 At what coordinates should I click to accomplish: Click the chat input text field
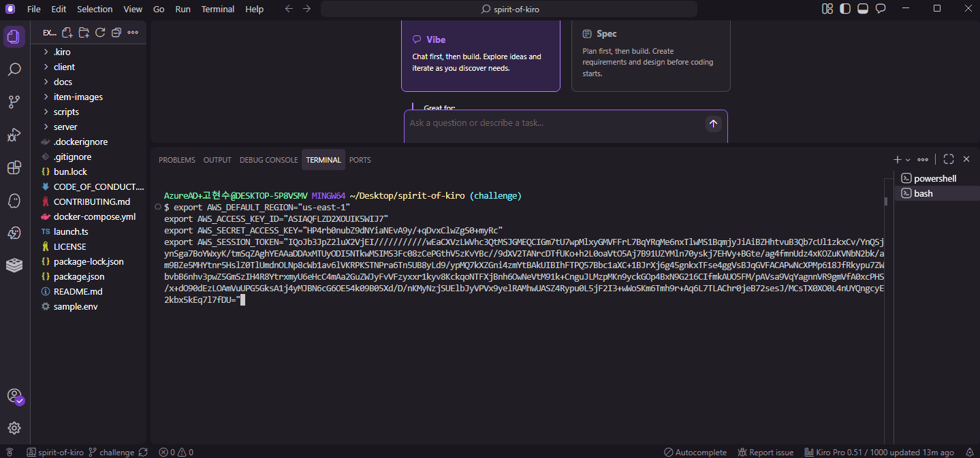pyautogui.click(x=552, y=123)
